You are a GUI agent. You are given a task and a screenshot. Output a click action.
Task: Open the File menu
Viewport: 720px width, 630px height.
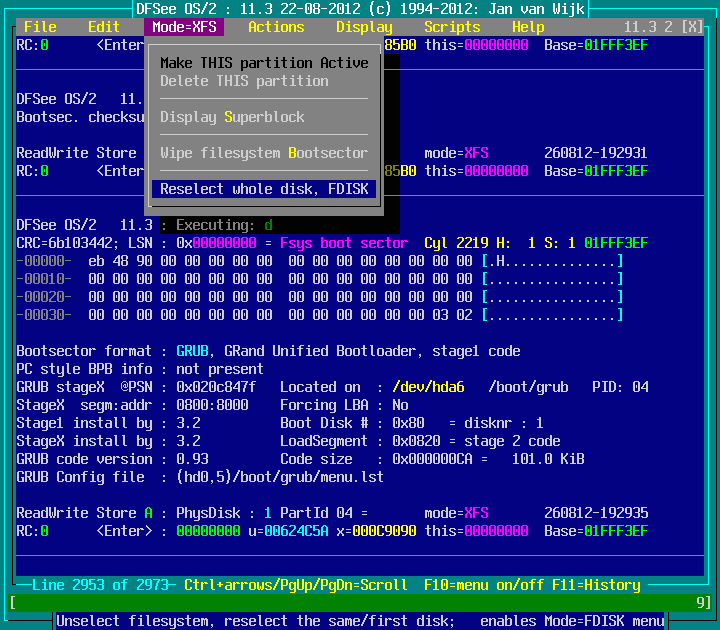point(40,27)
